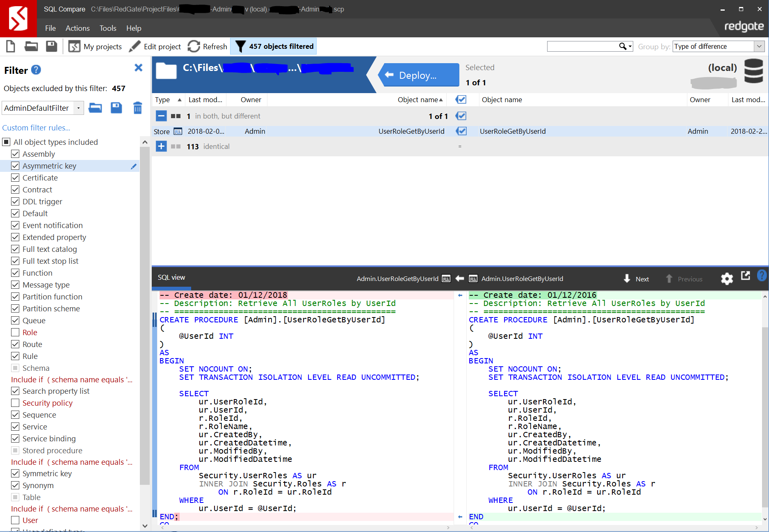This screenshot has width=769, height=532.
Task: Open the Help menu
Action: coord(134,28)
